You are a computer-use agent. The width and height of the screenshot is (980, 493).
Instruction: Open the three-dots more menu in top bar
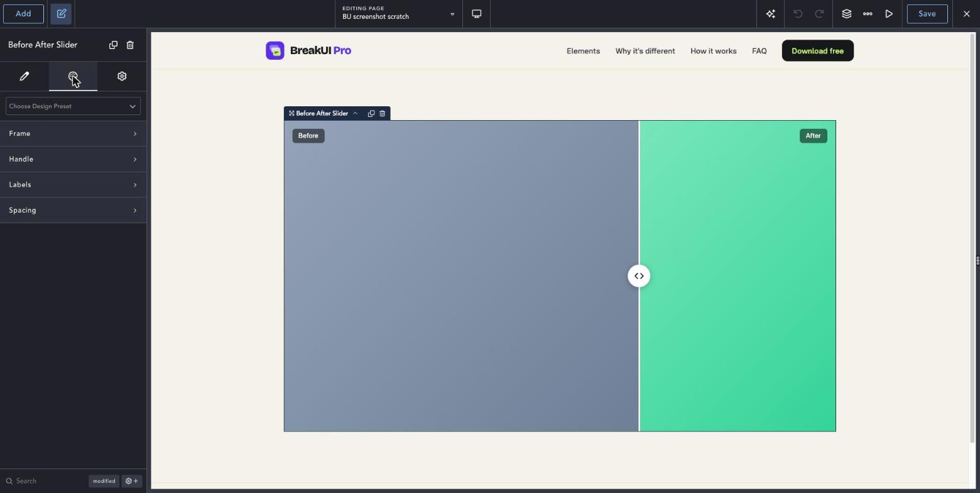point(868,14)
